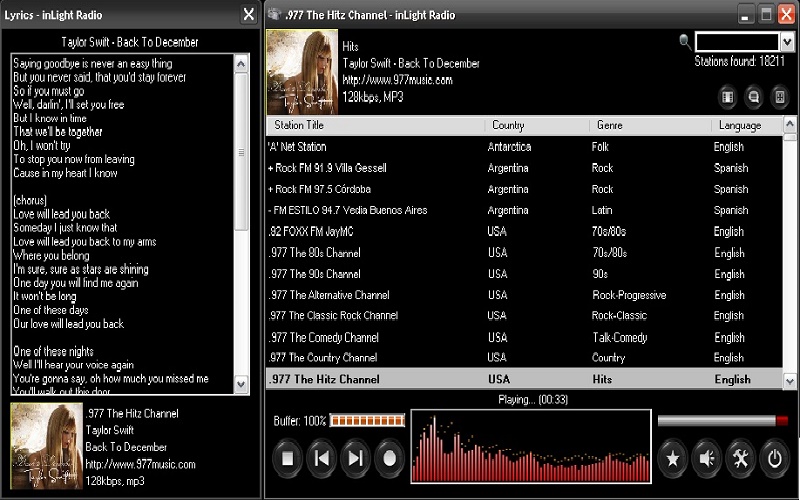
Task: Select .977 The Comedy Channel
Action: click(x=524, y=337)
